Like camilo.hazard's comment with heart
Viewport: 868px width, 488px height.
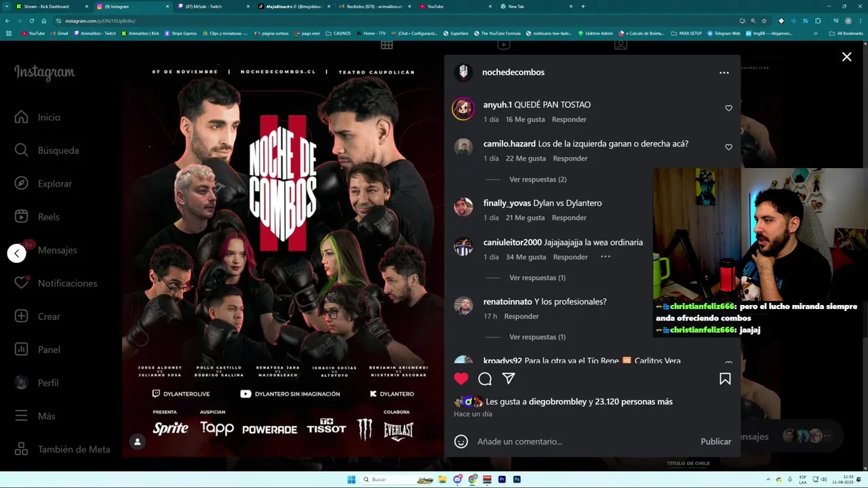coord(729,147)
